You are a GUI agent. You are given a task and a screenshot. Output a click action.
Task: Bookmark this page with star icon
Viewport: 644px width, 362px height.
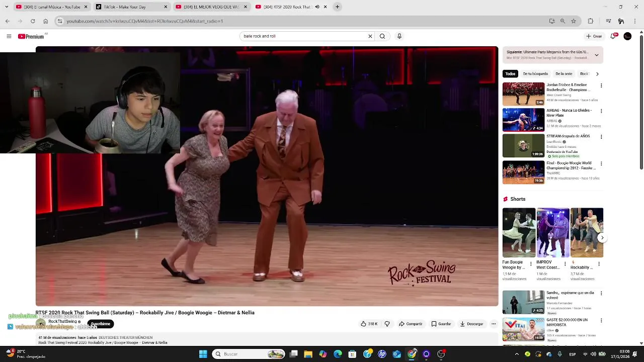pyautogui.click(x=573, y=21)
